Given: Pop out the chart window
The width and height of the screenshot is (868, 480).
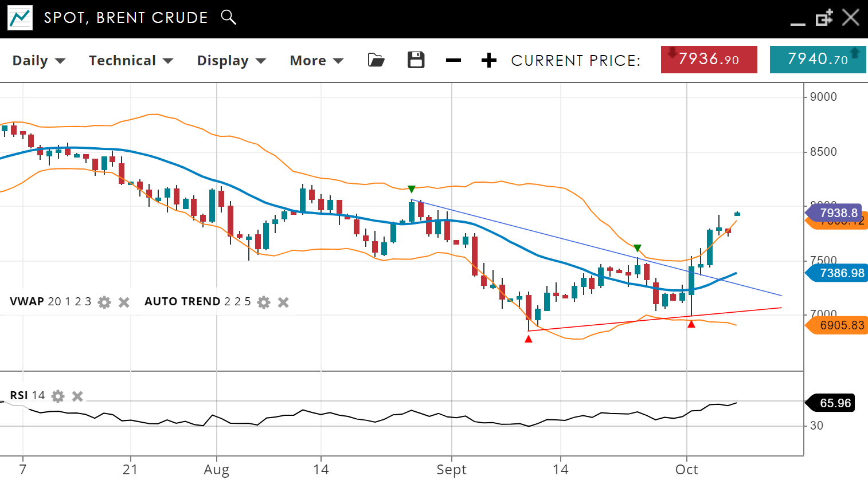Looking at the screenshot, I should click(824, 18).
